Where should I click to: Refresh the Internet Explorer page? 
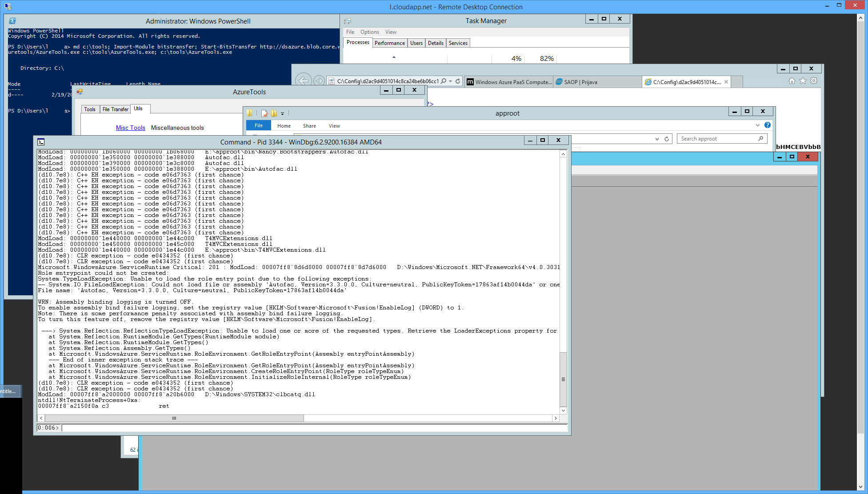click(458, 81)
